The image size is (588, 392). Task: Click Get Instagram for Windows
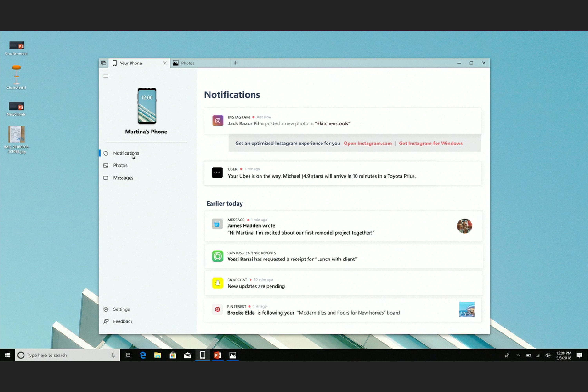pyautogui.click(x=430, y=143)
